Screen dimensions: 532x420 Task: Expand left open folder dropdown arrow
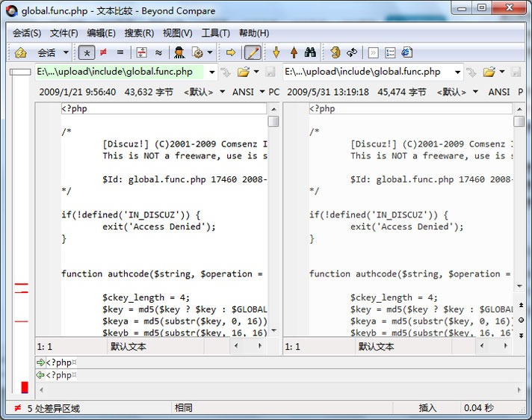pos(256,72)
